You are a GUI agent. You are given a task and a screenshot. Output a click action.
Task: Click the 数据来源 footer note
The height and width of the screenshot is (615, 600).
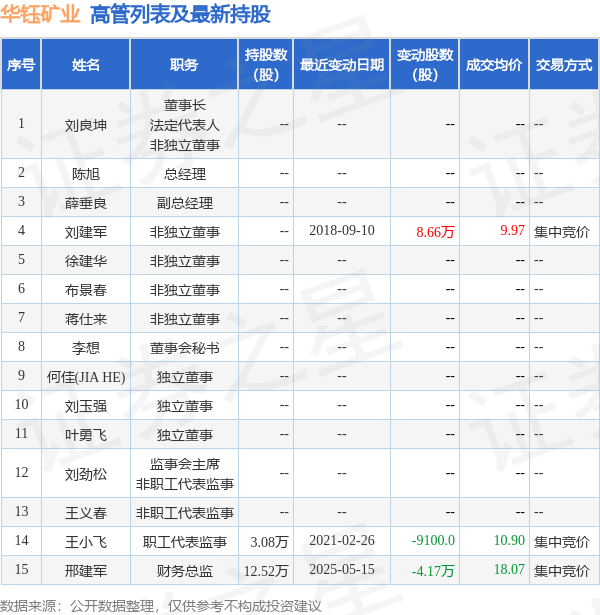point(161,606)
